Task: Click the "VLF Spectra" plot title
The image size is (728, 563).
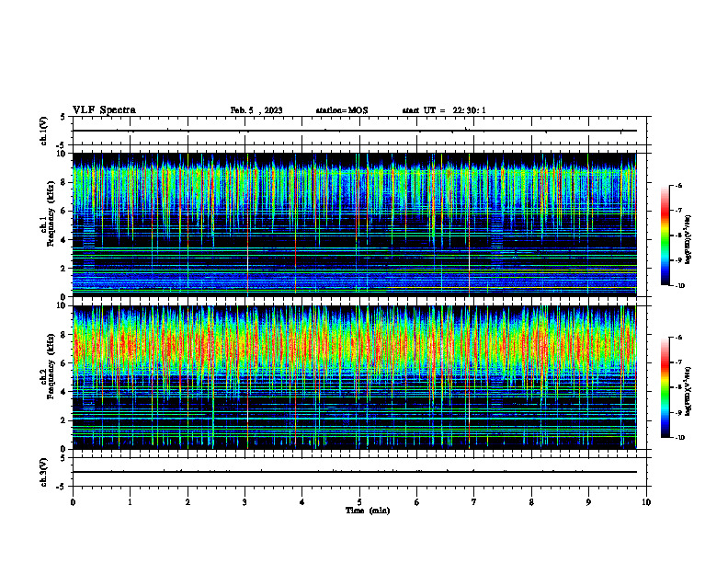Action: 104,110
